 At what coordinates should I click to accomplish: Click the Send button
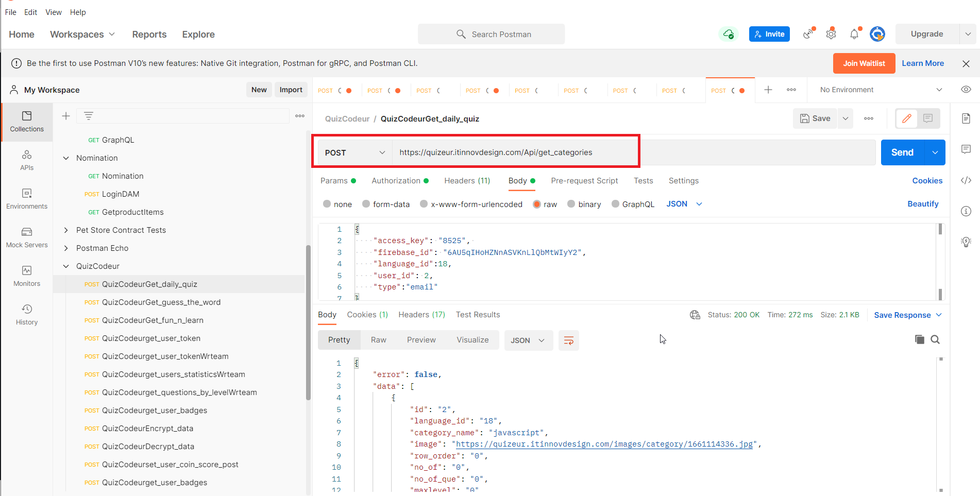click(903, 152)
